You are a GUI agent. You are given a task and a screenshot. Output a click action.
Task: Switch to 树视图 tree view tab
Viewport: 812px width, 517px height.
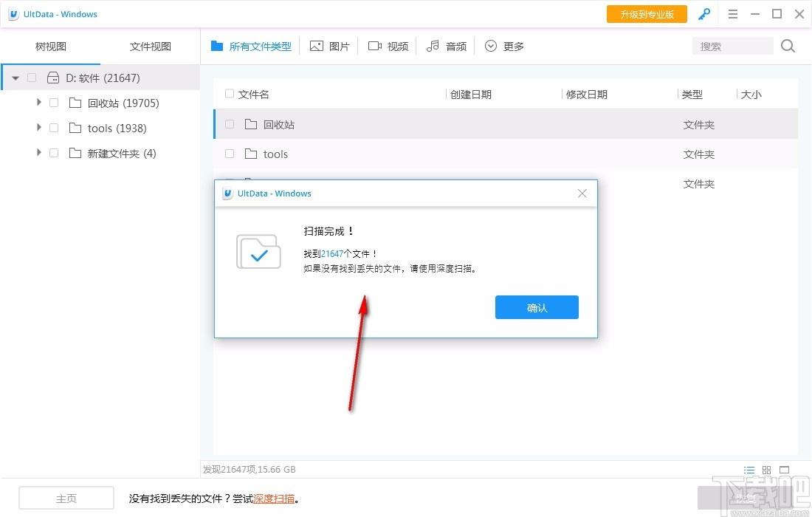coord(51,46)
